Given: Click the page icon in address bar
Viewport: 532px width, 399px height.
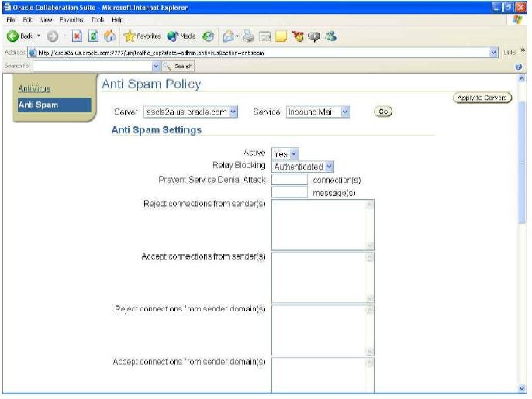Looking at the screenshot, I should [x=33, y=53].
